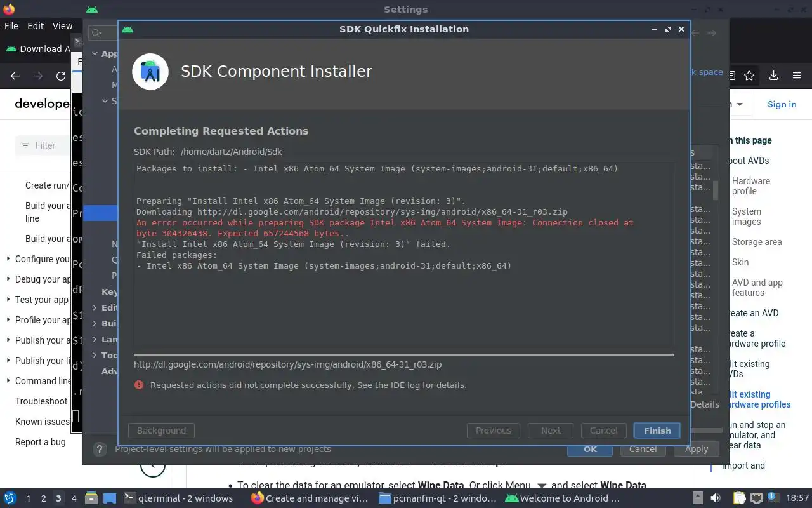
Task: Open the Settings help question mark icon
Action: pyautogui.click(x=99, y=449)
